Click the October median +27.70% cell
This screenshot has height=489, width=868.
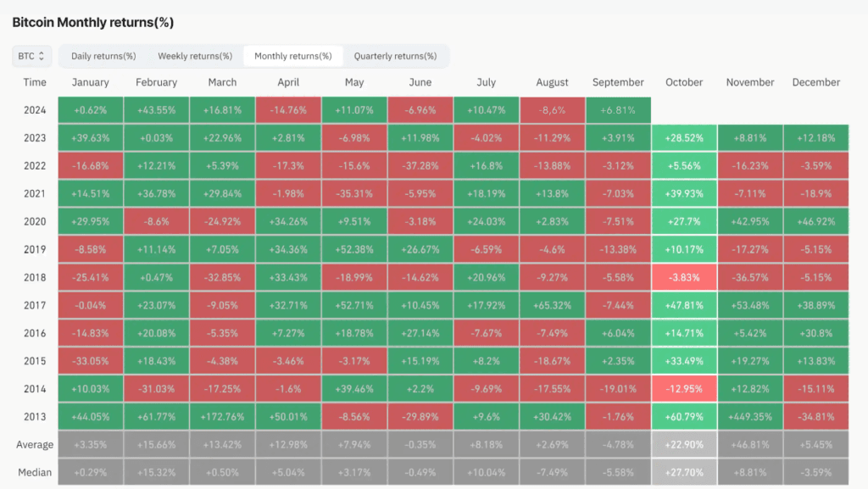coord(684,472)
